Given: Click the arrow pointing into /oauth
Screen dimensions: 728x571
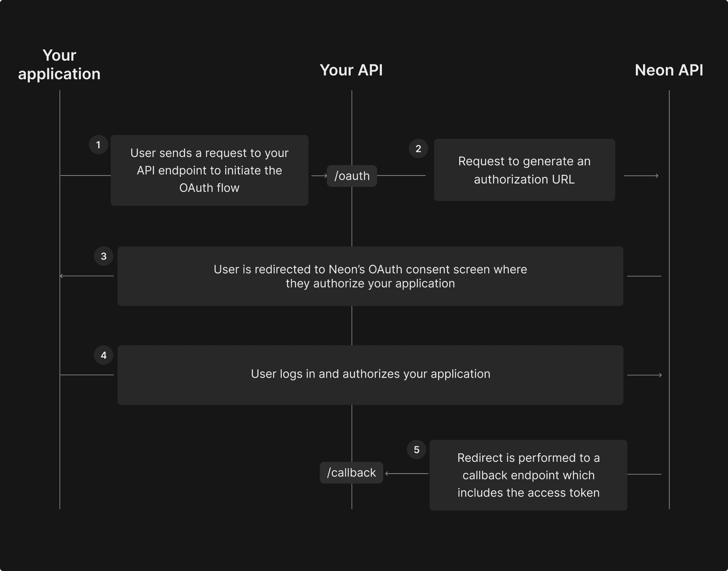Looking at the screenshot, I should (319, 176).
